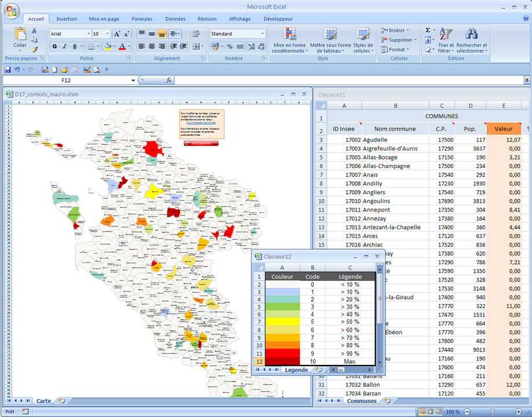This screenshot has width=532, height=417.
Task: Select the Carte sheet tab
Action: click(x=43, y=401)
